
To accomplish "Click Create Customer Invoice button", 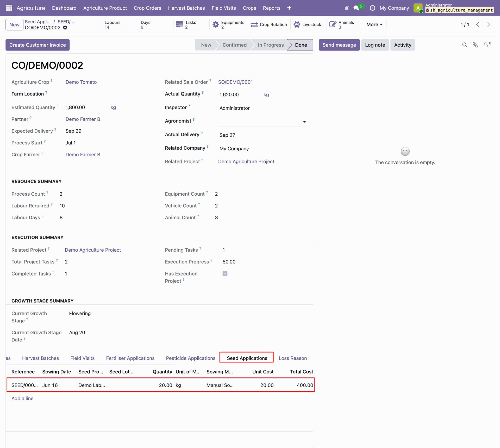I will [x=37, y=45].
